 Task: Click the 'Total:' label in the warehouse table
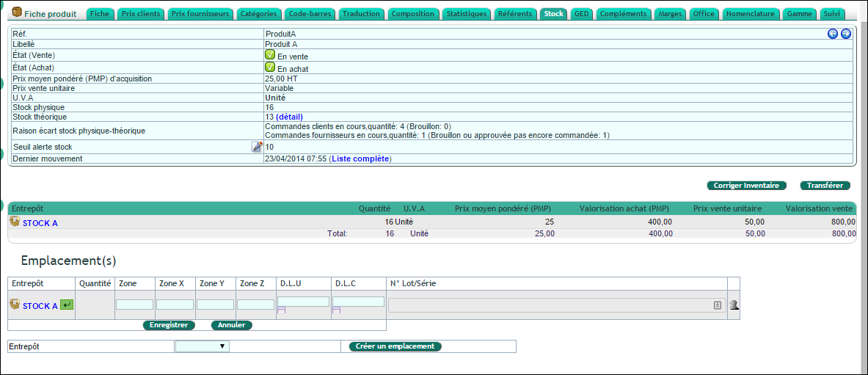[x=337, y=234]
